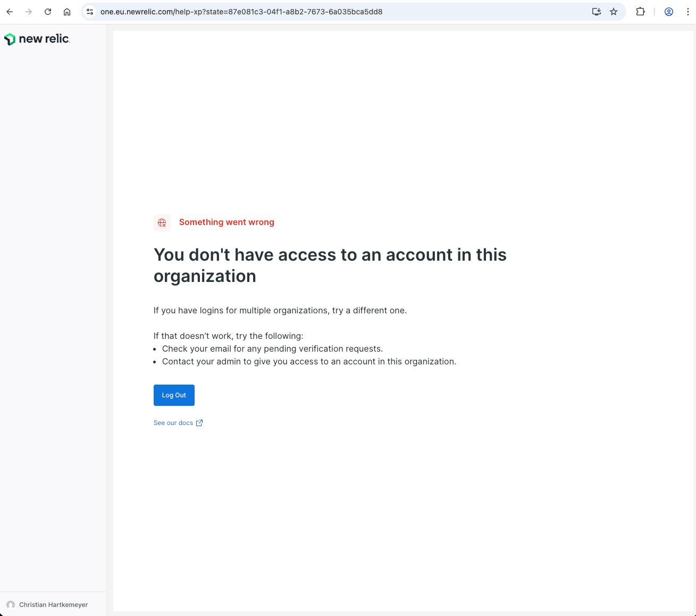Viewport: 696px width, 616px height.
Task: Open the Chrome profile icon
Action: [669, 12]
